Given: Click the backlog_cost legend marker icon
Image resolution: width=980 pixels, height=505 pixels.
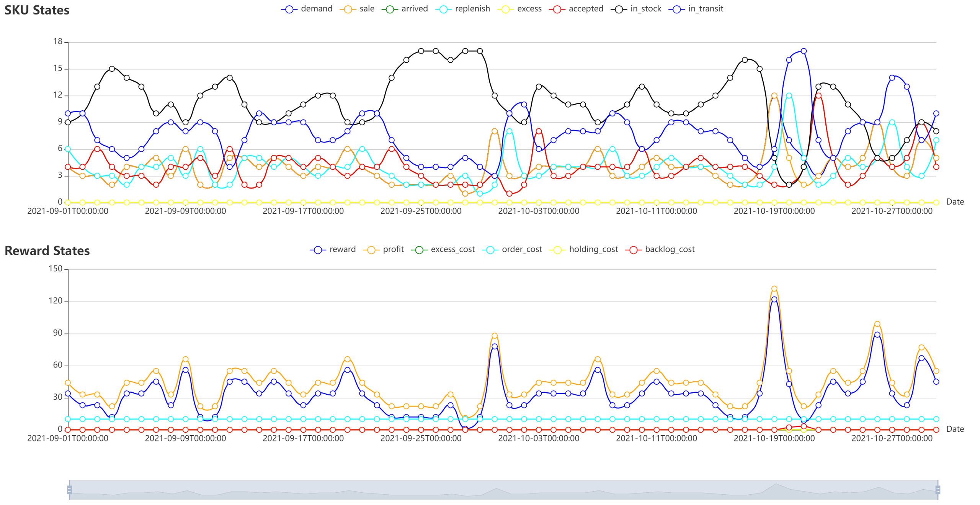Looking at the screenshot, I should click(x=633, y=250).
